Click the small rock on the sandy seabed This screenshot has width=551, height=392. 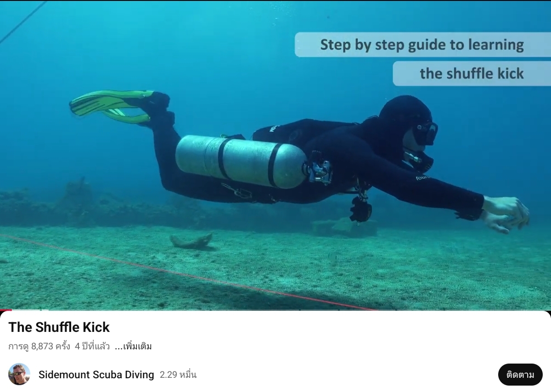click(x=191, y=241)
